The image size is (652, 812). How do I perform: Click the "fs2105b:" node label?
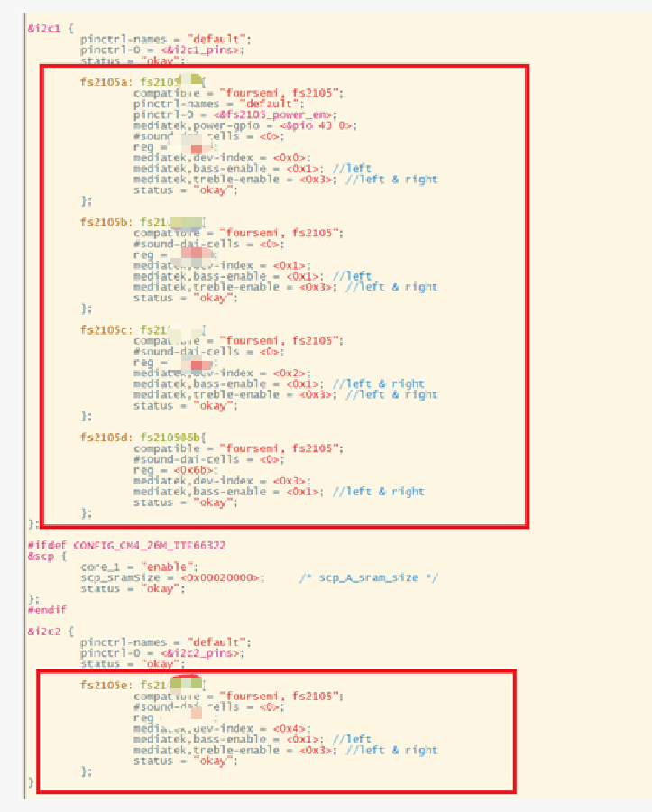coord(106,222)
